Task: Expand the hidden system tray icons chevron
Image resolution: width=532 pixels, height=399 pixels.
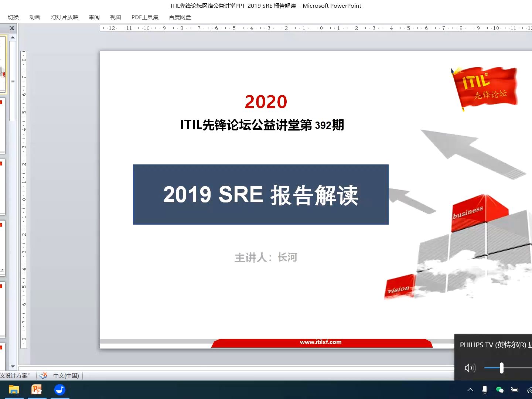Action: (x=470, y=389)
